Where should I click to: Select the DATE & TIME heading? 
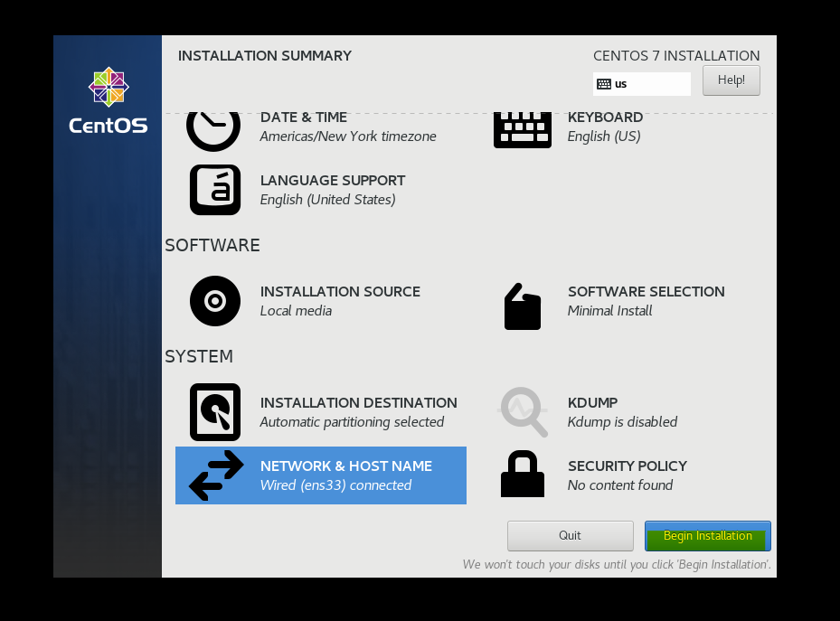[304, 118]
